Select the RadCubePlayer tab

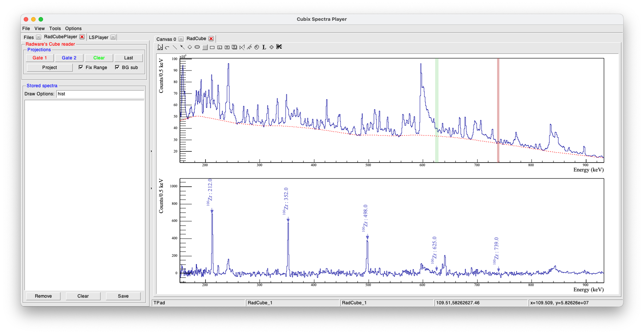60,37
